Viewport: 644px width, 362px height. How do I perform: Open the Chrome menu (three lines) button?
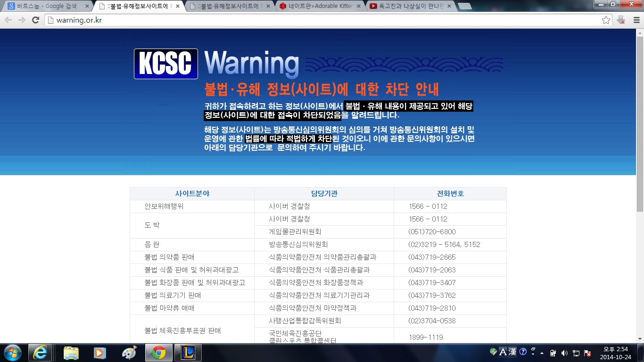click(x=636, y=20)
